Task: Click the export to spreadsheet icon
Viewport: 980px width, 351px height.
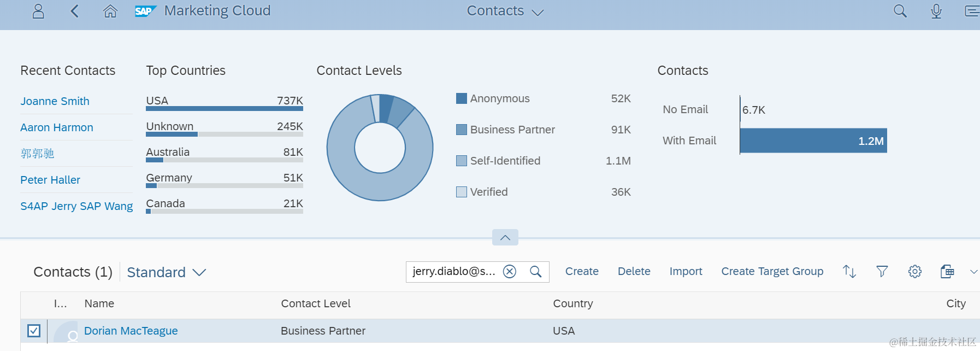Action: point(947,271)
